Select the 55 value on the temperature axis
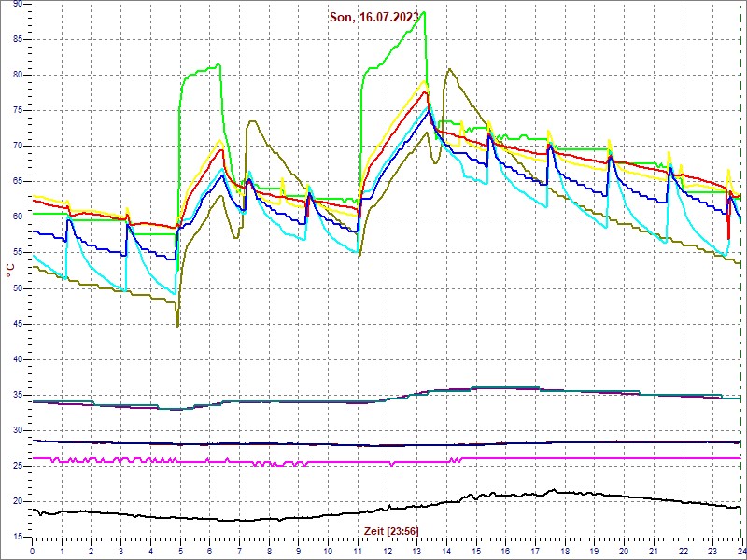The width and height of the screenshot is (747, 560). point(17,253)
